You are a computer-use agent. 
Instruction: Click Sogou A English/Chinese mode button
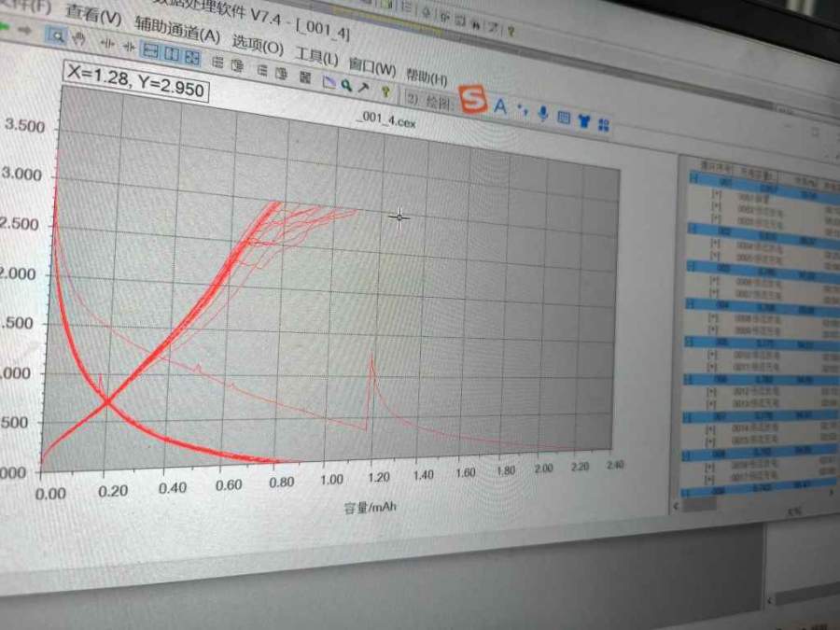tap(500, 105)
